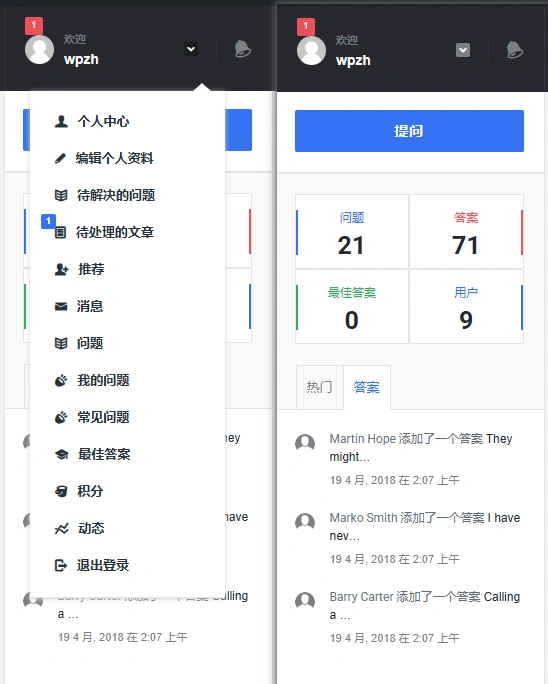Click the blue 提问 button
This screenshot has height=684, width=548.
point(409,131)
